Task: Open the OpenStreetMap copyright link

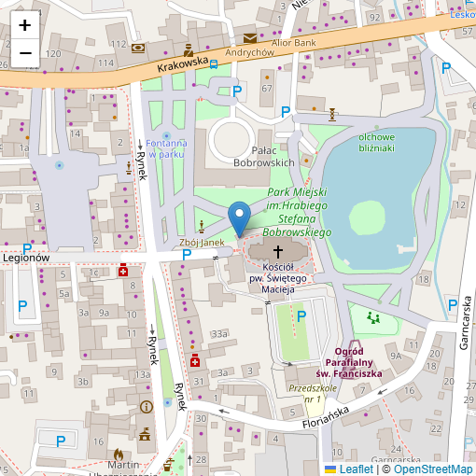Action: pos(433,469)
